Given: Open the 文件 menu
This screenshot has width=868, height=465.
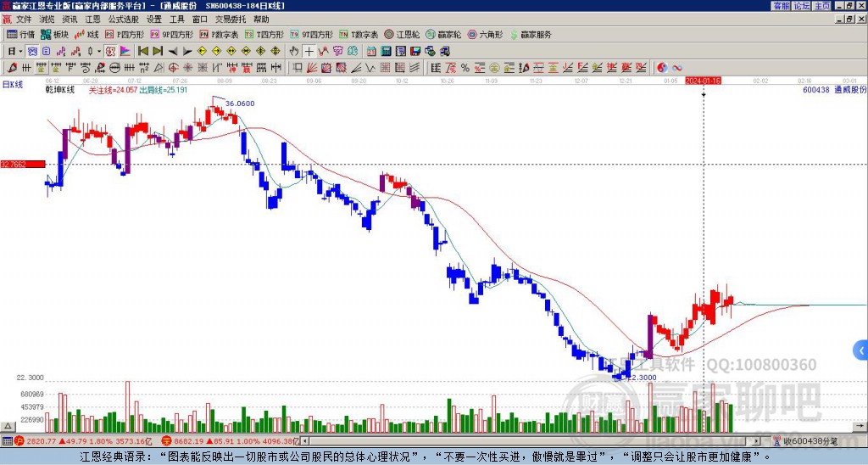Looking at the screenshot, I should [24, 20].
